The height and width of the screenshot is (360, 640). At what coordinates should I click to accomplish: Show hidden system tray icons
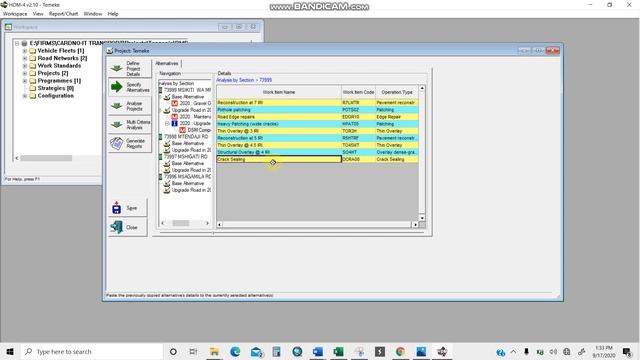click(x=513, y=351)
